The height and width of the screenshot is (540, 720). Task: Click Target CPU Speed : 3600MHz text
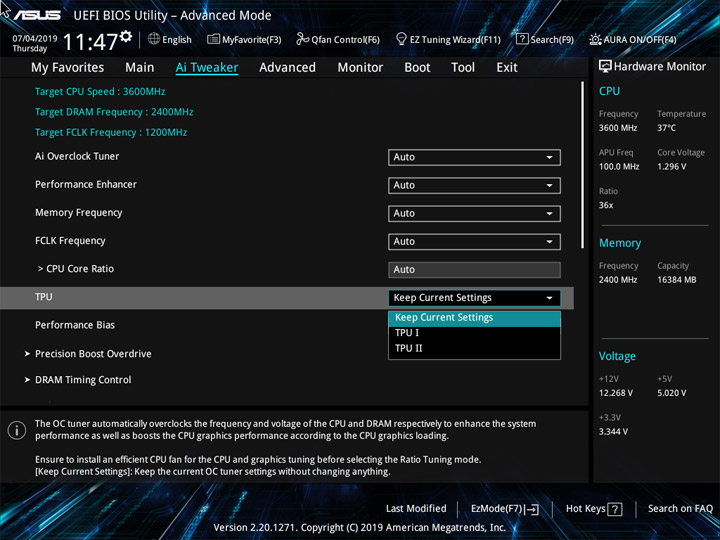coord(100,91)
